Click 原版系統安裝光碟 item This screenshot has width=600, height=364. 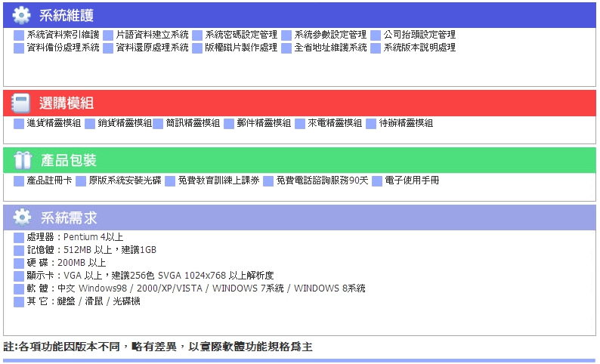(x=125, y=180)
